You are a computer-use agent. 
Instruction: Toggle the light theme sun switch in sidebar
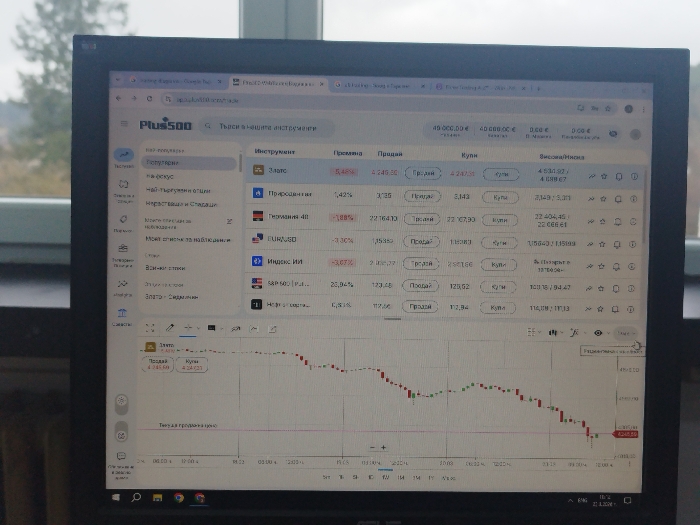tap(121, 404)
